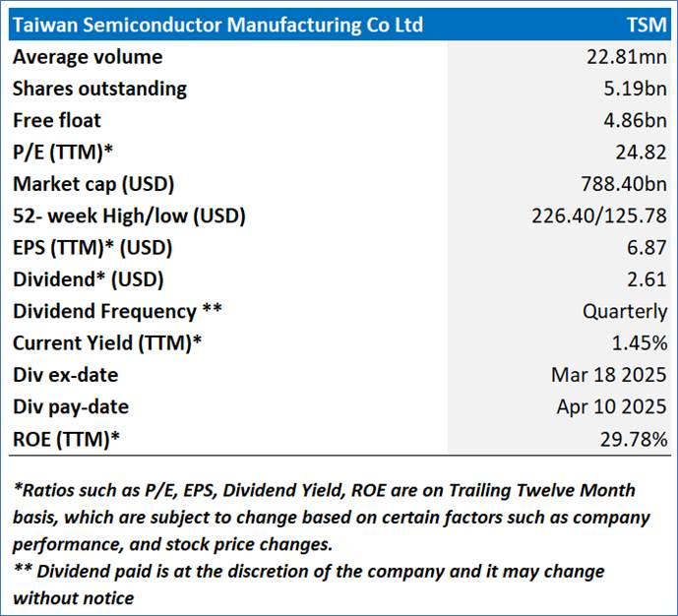Select the Shares outstanding label
678x616 pixels.
[x=99, y=89]
